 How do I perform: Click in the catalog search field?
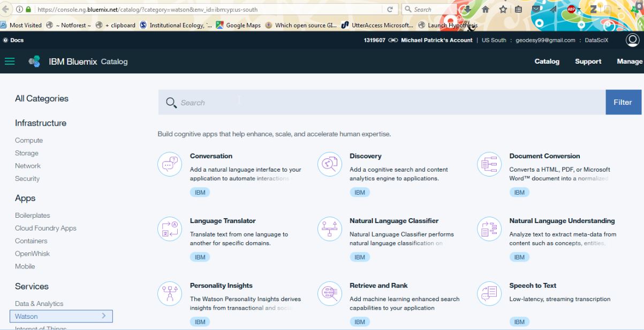(382, 102)
